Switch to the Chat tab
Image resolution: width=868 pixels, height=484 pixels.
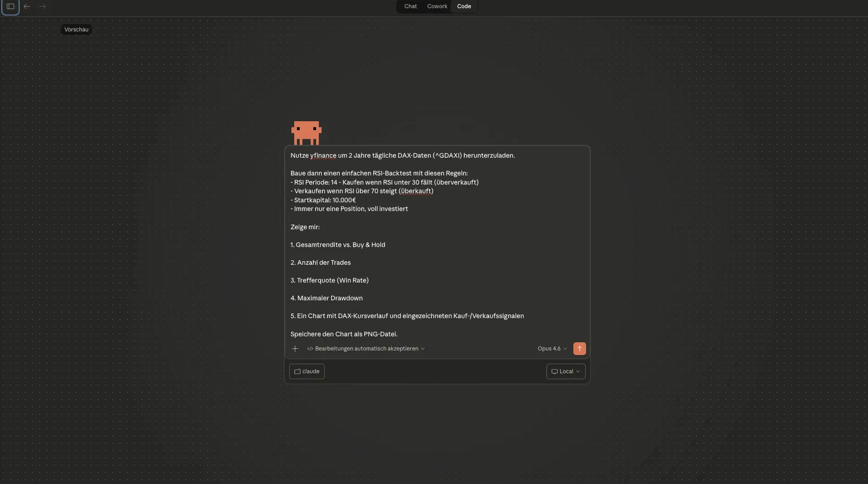coord(410,6)
